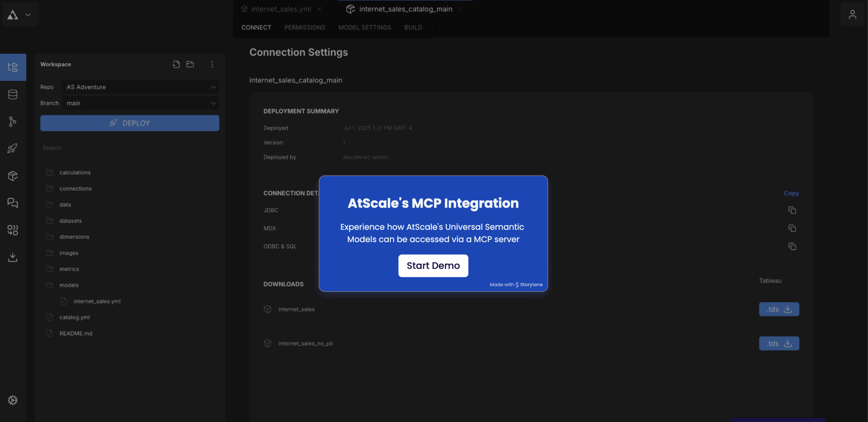Open internet_sales.yml in the file tree
The width and height of the screenshot is (868, 422).
pyautogui.click(x=97, y=301)
